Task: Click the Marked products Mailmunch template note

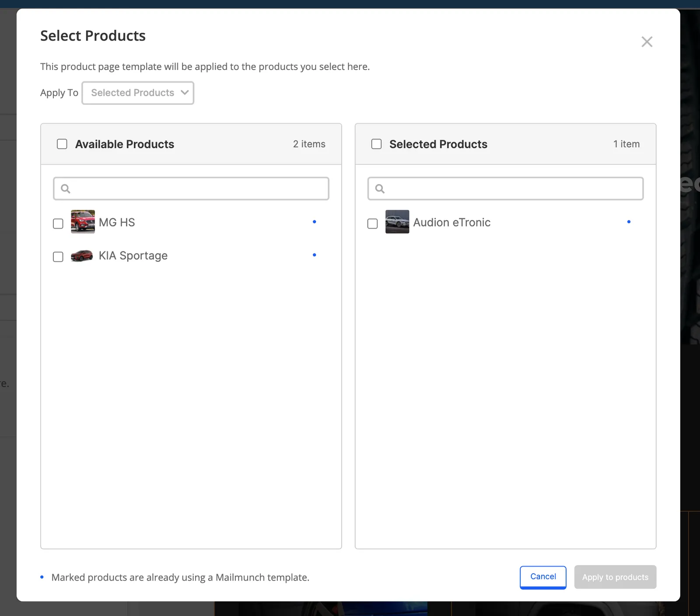Action: click(180, 578)
